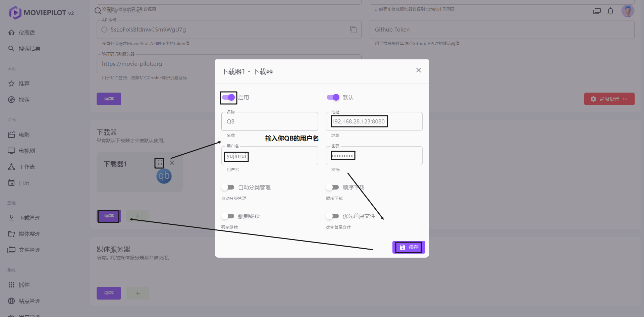Open 下载管理 in the sidebar
This screenshot has width=644, height=317.
pos(30,218)
